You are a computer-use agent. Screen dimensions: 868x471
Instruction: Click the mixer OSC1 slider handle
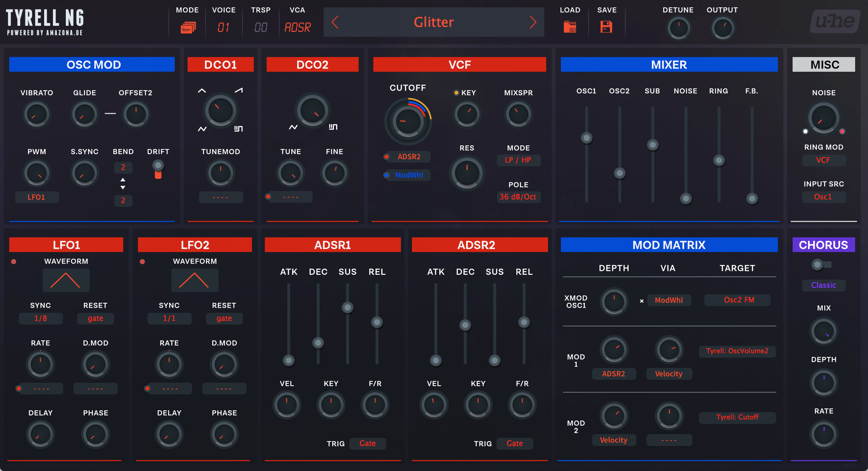click(x=587, y=138)
